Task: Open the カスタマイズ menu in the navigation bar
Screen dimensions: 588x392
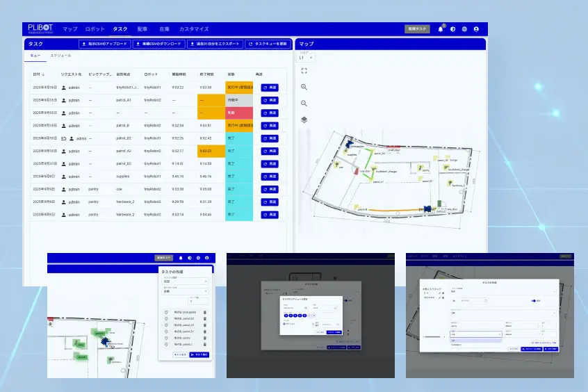Action: [x=194, y=29]
